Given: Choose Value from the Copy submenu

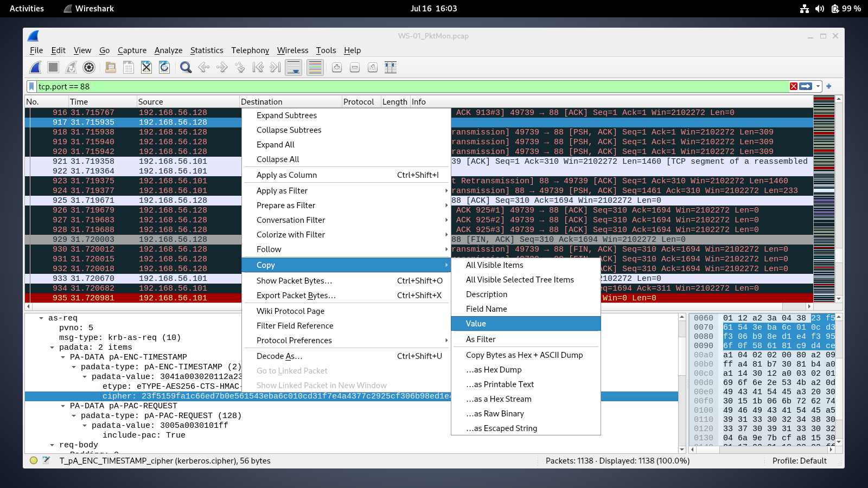Looking at the screenshot, I should click(476, 324).
